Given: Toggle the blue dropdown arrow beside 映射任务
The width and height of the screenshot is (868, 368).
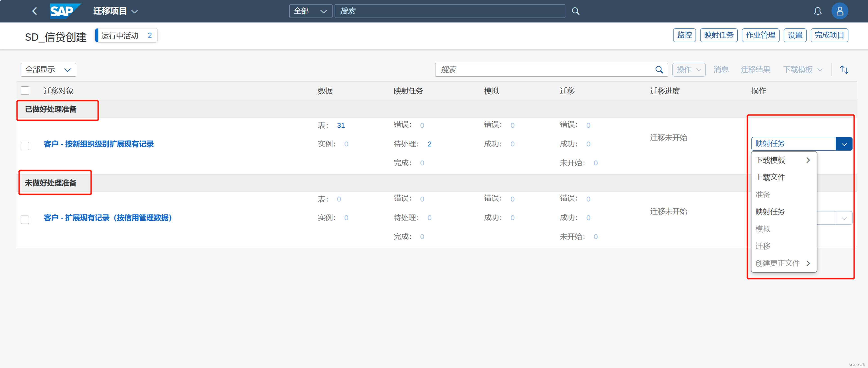Looking at the screenshot, I should 844,144.
